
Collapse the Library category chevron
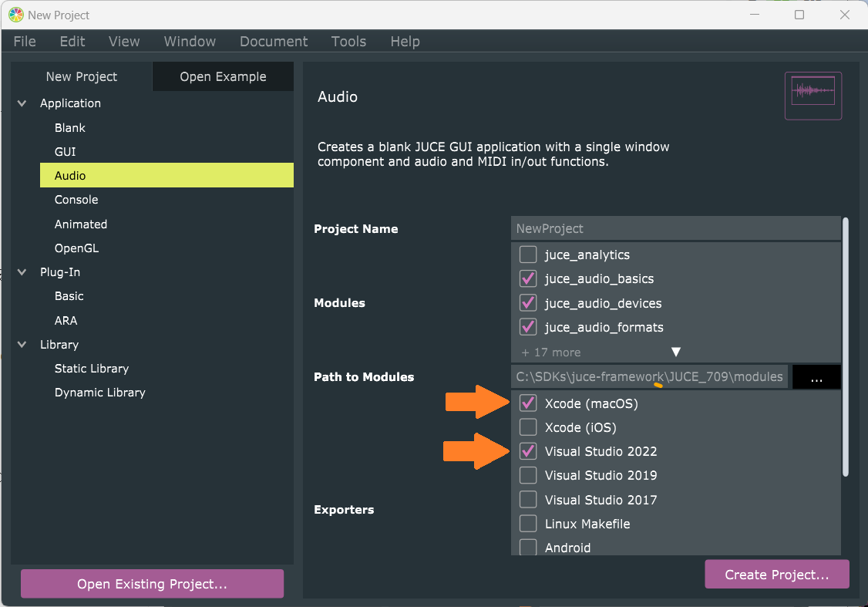pos(22,345)
